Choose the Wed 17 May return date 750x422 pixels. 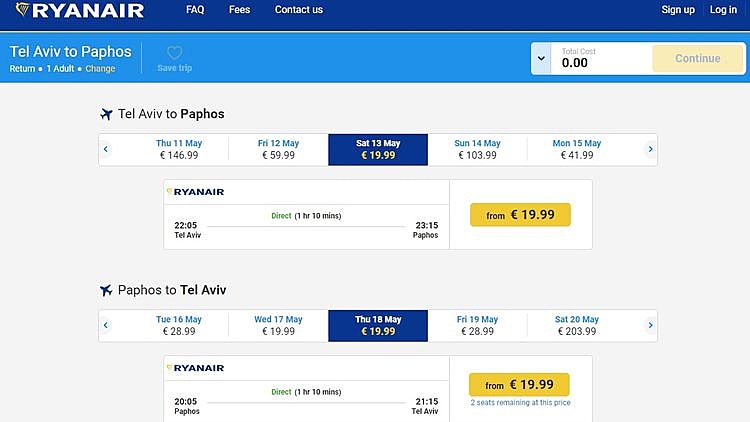pos(278,325)
